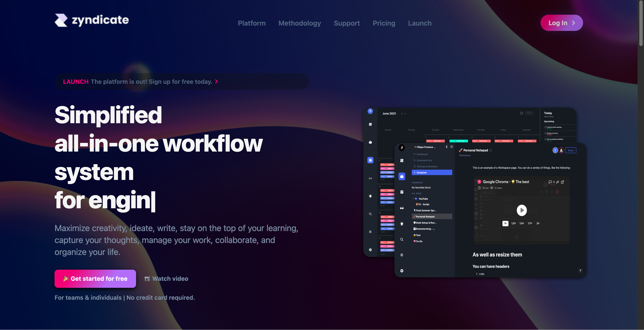Click the zyndicate logo

click(92, 20)
